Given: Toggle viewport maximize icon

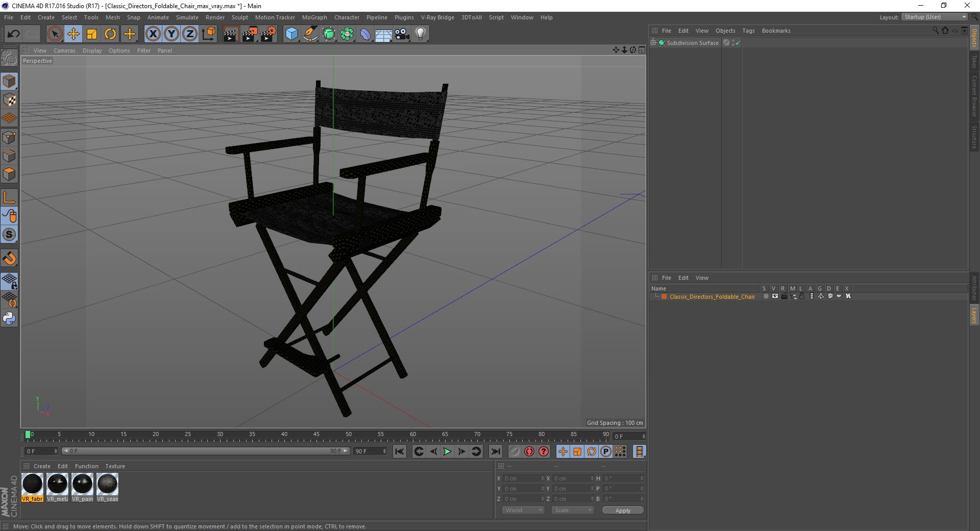Looking at the screenshot, I should 642,50.
